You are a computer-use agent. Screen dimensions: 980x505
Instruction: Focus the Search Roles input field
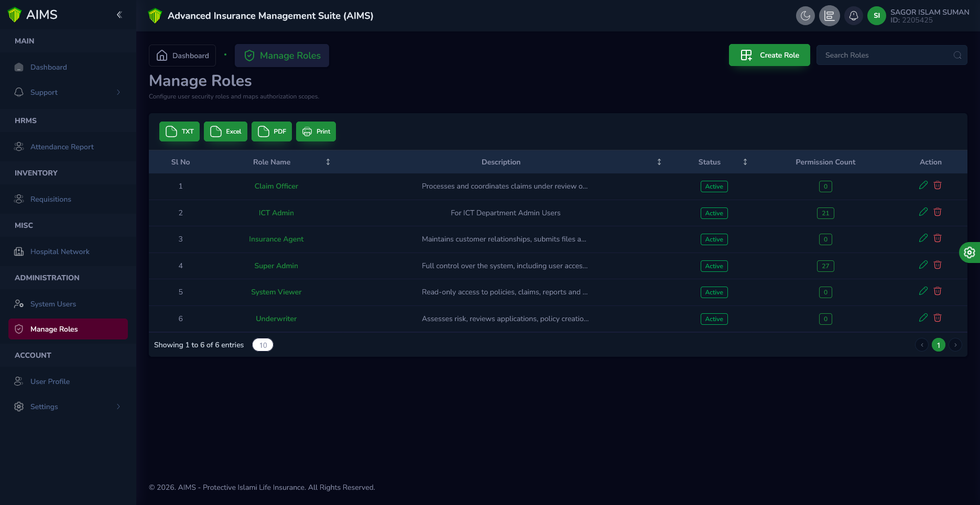coord(891,55)
